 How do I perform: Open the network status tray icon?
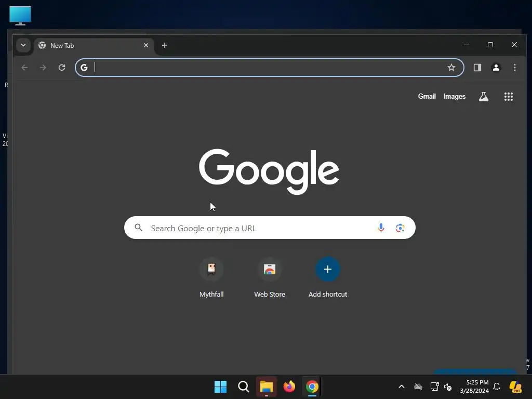tap(434, 387)
